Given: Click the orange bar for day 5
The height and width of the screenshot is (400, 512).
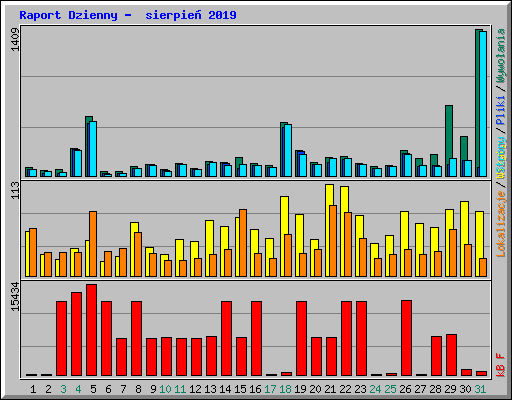Looking at the screenshot, I should [x=93, y=244].
